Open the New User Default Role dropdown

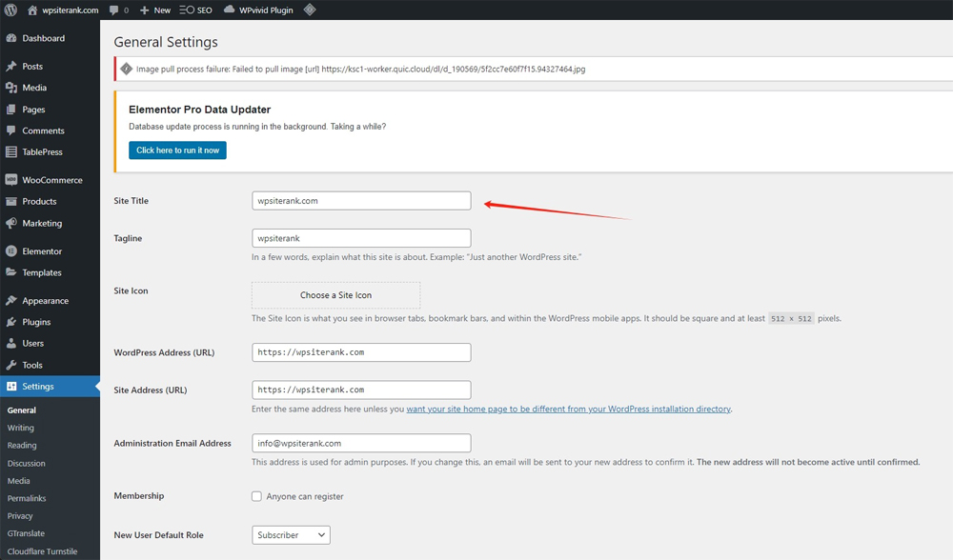[291, 535]
